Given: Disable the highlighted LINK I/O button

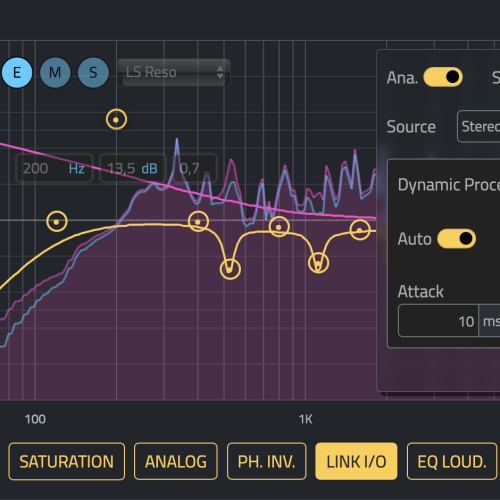Looking at the screenshot, I should point(356,461).
